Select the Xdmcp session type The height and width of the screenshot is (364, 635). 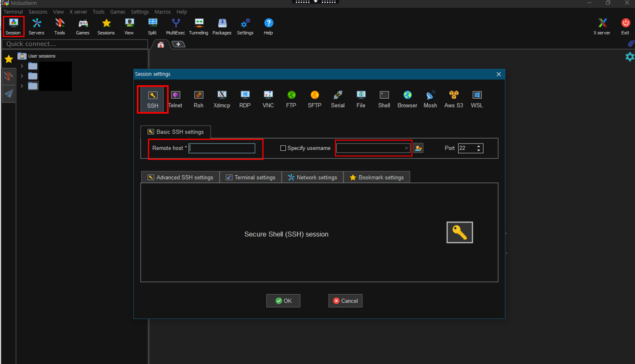click(222, 100)
